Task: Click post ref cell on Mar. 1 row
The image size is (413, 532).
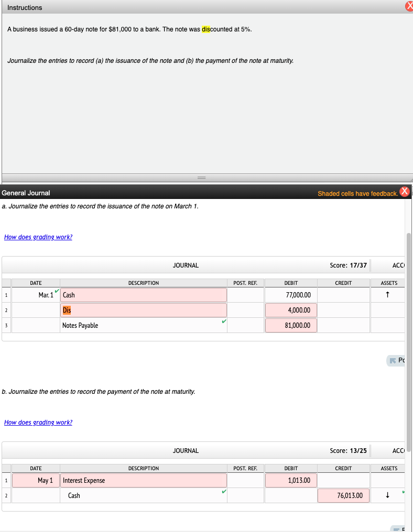Action: click(246, 295)
